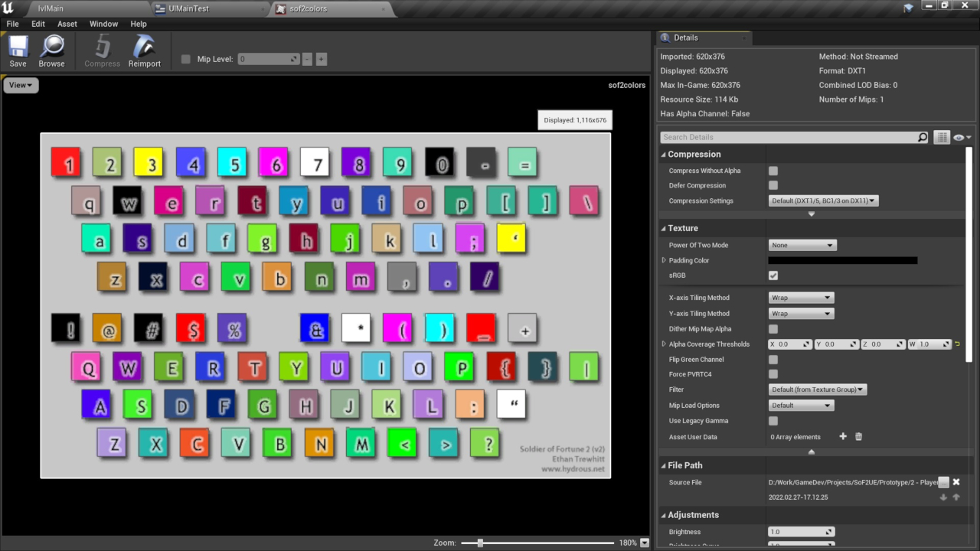The height and width of the screenshot is (551, 980).
Task: Open the property matrix grid icon
Action: [942, 137]
